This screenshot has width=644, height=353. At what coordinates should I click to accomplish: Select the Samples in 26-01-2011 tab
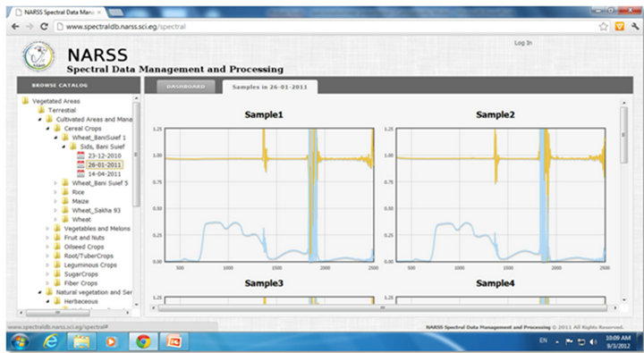[x=269, y=87]
